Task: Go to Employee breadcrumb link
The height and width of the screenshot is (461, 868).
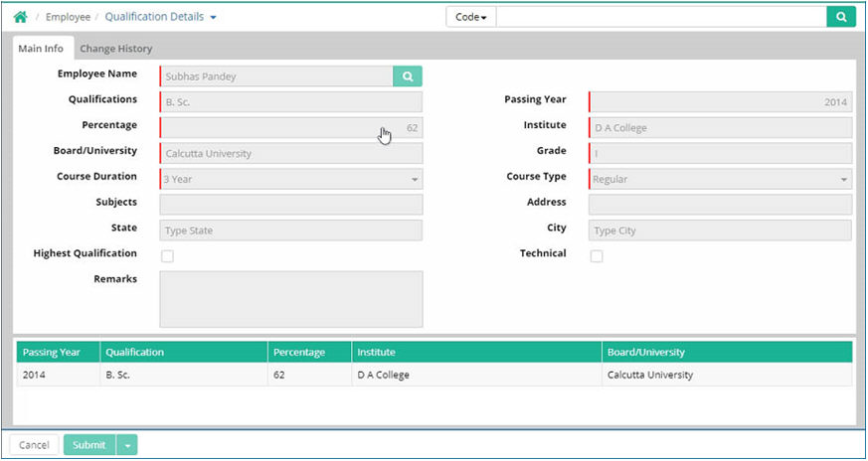Action: (68, 17)
